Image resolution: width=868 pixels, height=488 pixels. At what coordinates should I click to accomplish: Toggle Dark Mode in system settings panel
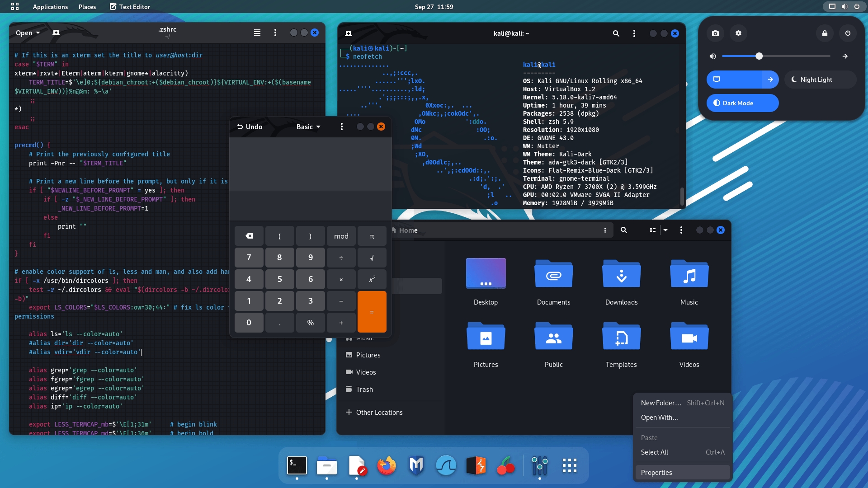[742, 103]
